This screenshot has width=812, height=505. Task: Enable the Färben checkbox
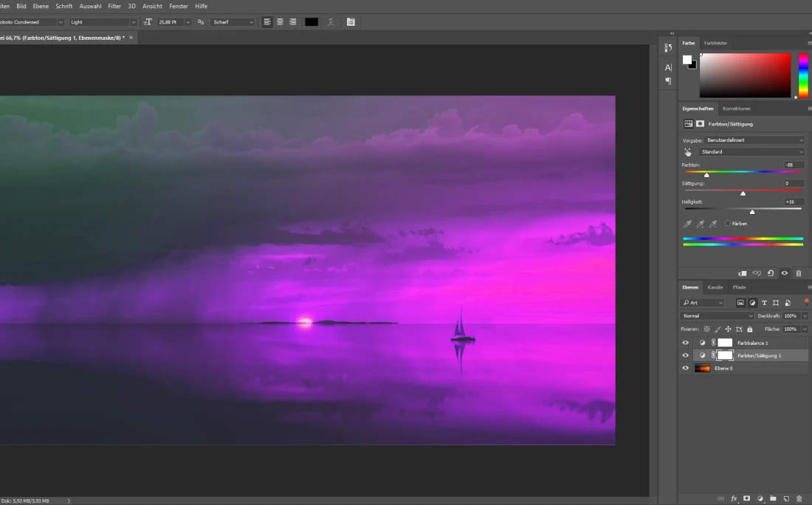[728, 223]
